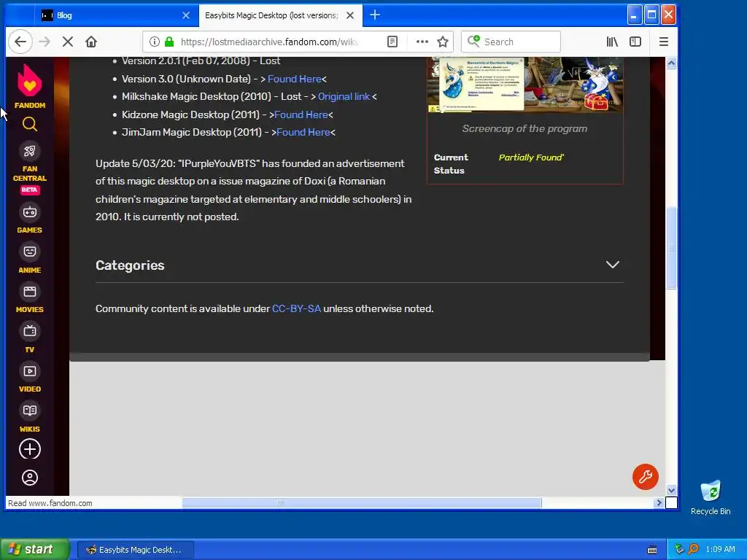747x560 pixels.
Task: Open the user profile icon in sidebar
Action: [x=29, y=478]
